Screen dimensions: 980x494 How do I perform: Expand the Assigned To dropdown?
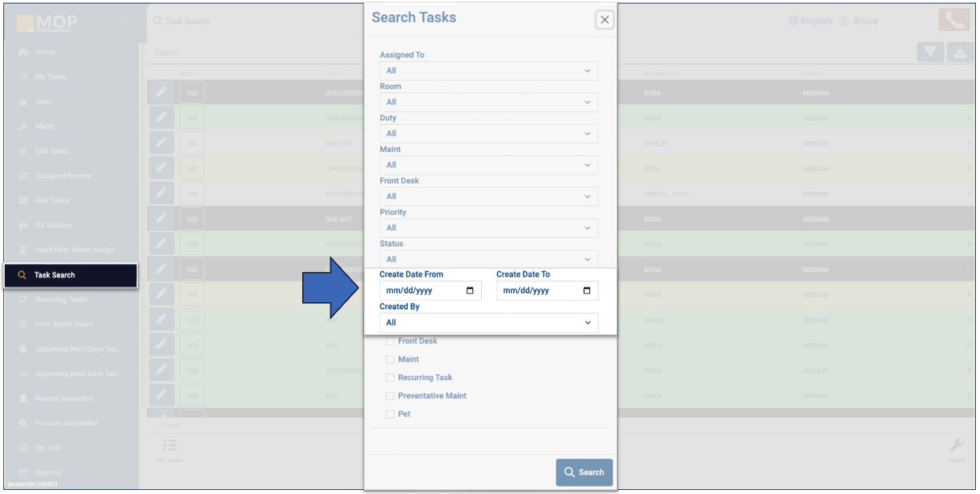[x=489, y=71]
